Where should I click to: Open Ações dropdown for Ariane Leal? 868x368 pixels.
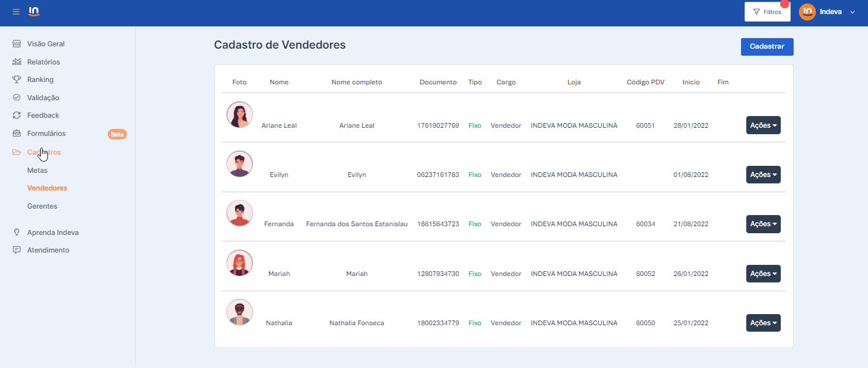(x=763, y=125)
